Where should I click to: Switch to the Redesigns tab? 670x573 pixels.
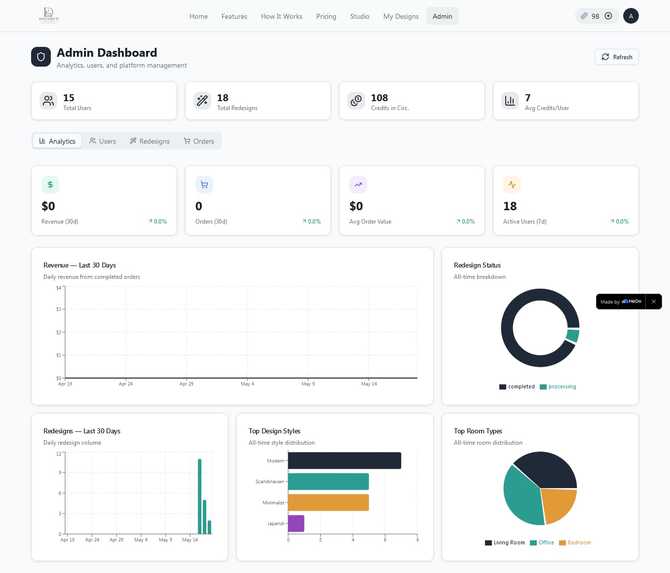(x=150, y=141)
